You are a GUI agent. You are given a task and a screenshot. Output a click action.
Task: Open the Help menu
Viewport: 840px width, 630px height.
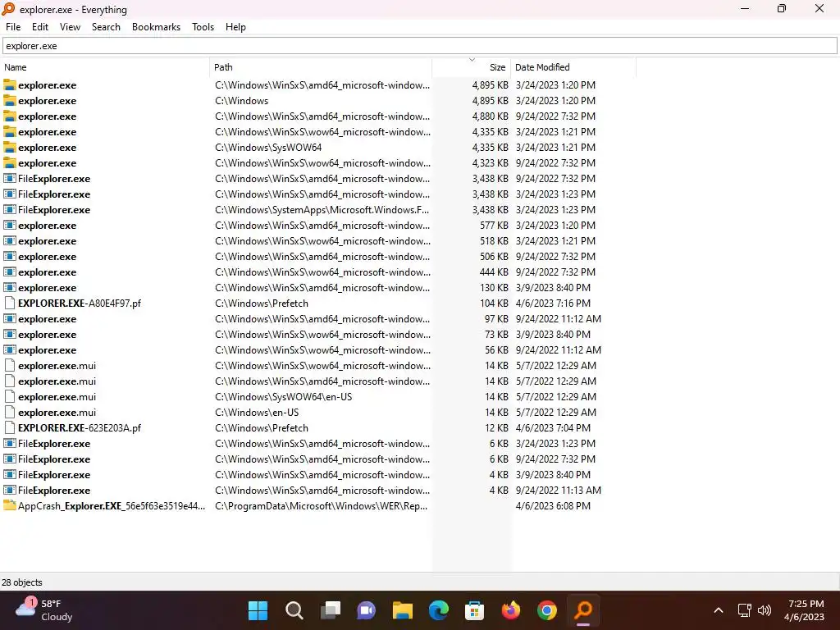point(235,27)
